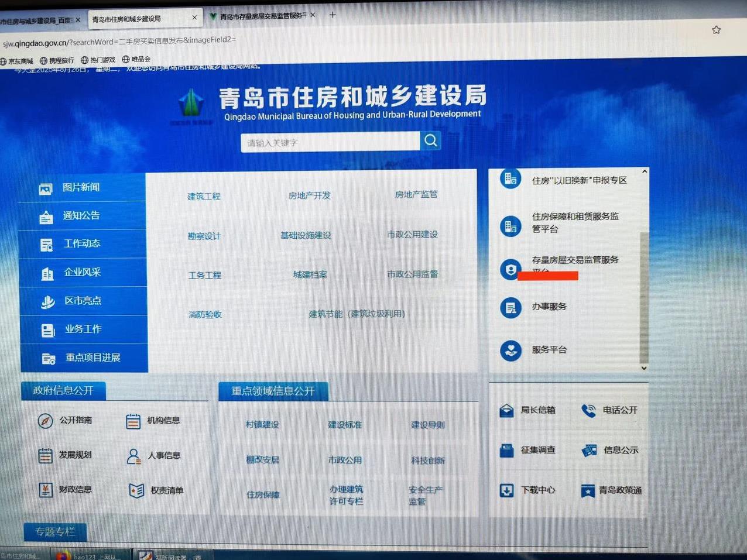This screenshot has width=747, height=560.
Task: Open the 建设标准 link
Action: pos(345,425)
